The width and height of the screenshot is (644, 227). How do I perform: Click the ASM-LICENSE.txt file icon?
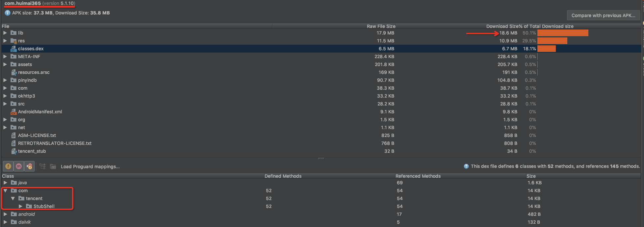click(x=13, y=135)
